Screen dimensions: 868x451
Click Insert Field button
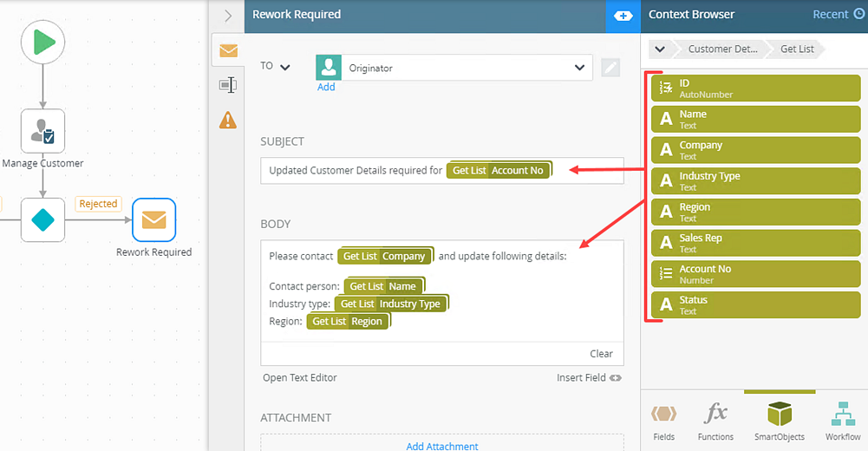click(589, 377)
